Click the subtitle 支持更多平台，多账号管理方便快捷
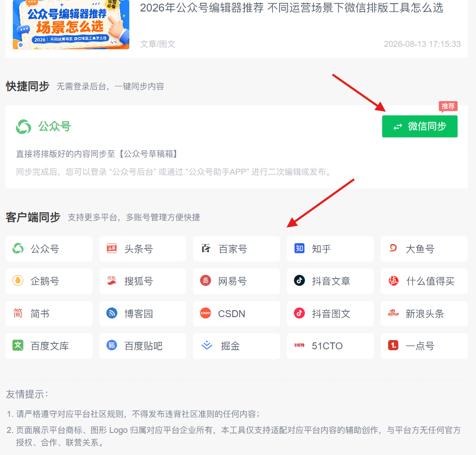 (x=133, y=217)
